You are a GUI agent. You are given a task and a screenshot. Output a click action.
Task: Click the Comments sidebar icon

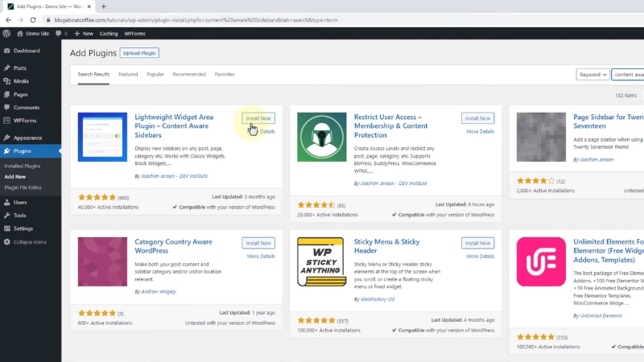(x=7, y=108)
